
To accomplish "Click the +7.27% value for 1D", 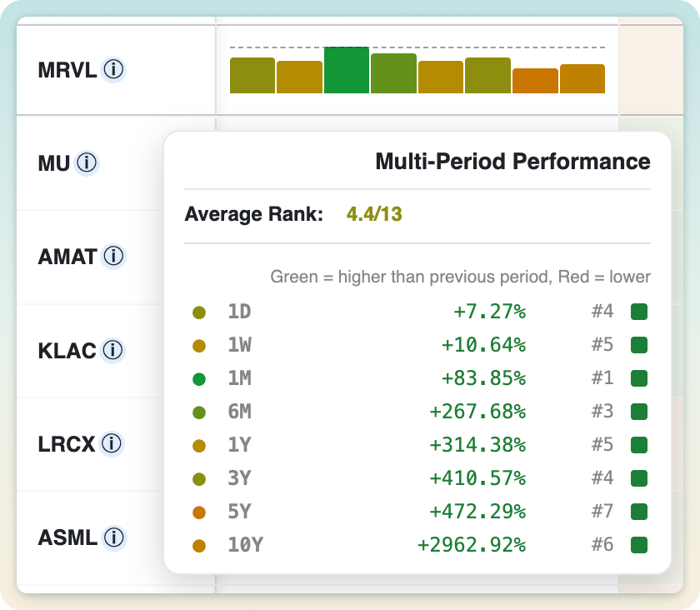I will [489, 312].
